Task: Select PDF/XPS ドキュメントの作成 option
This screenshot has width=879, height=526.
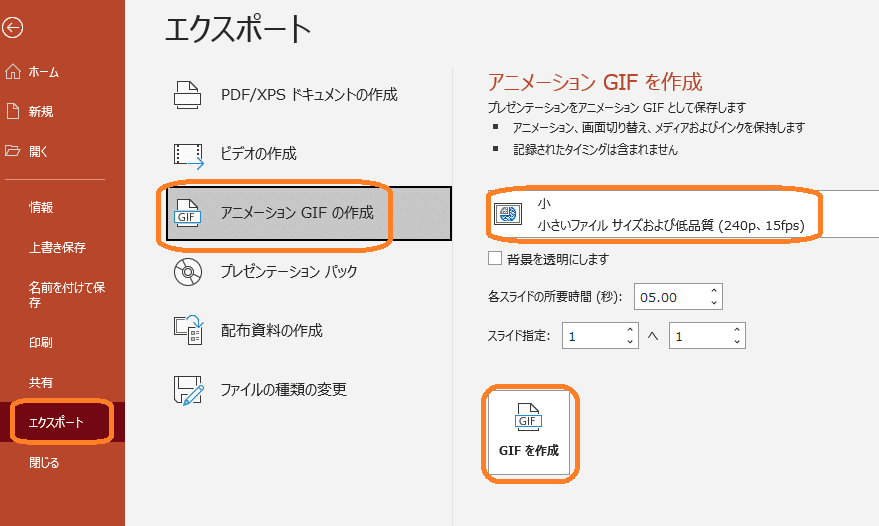Action: [309, 95]
